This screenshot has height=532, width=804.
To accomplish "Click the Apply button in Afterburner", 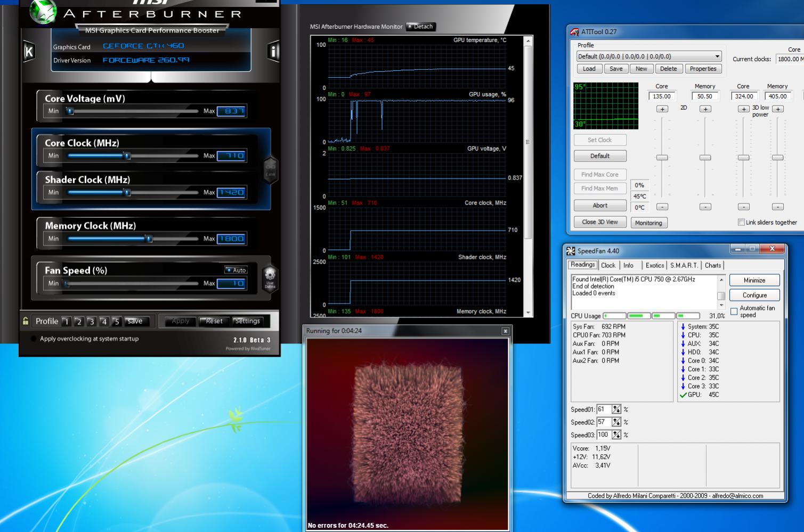I will [x=180, y=321].
